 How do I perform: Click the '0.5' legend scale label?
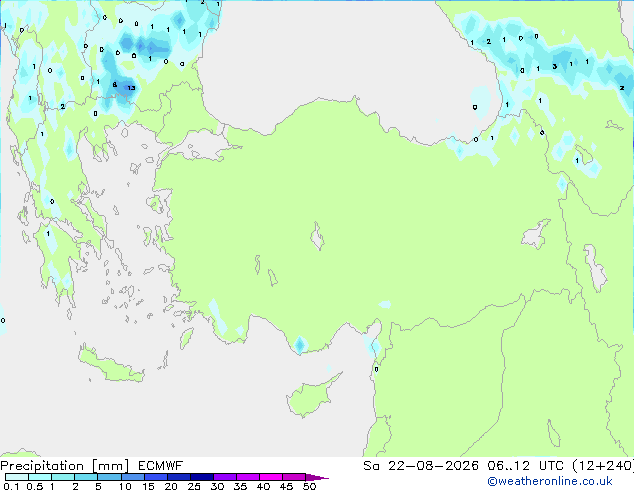tap(35, 486)
